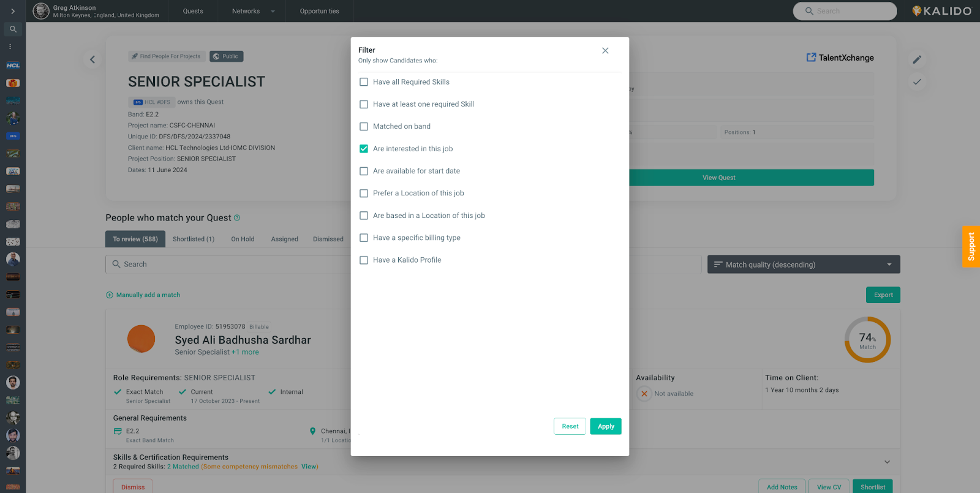Open the TalentXchange external link icon
Viewport: 980px width, 493px height.
point(811,58)
